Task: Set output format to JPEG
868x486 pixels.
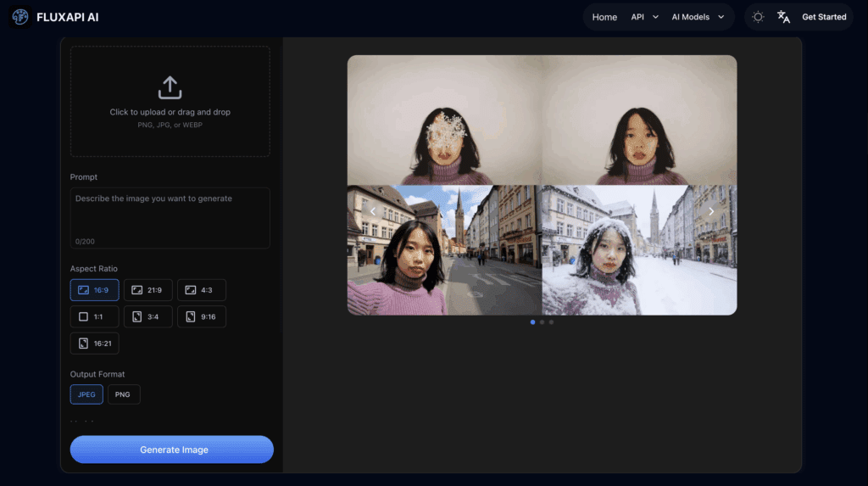Action: (86, 394)
